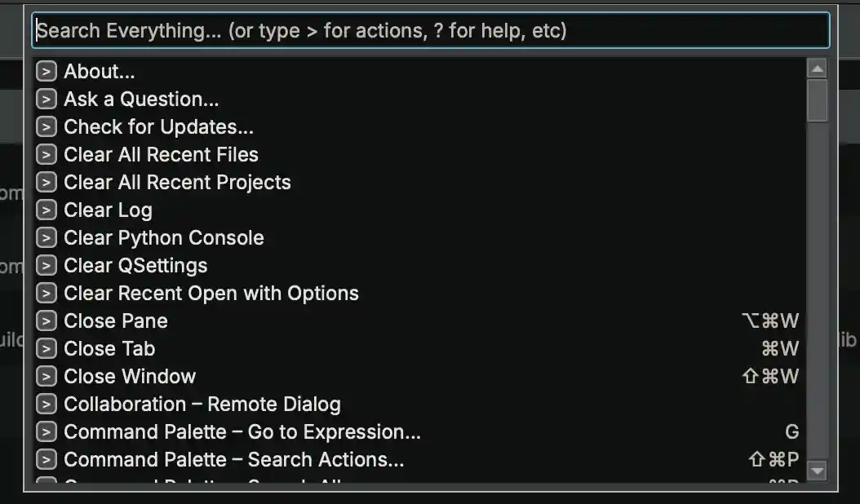Click the icon next to Clear QSettings

(47, 266)
